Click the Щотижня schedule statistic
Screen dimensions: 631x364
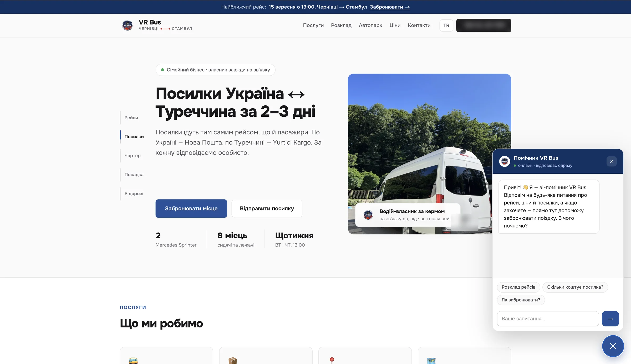coord(294,239)
